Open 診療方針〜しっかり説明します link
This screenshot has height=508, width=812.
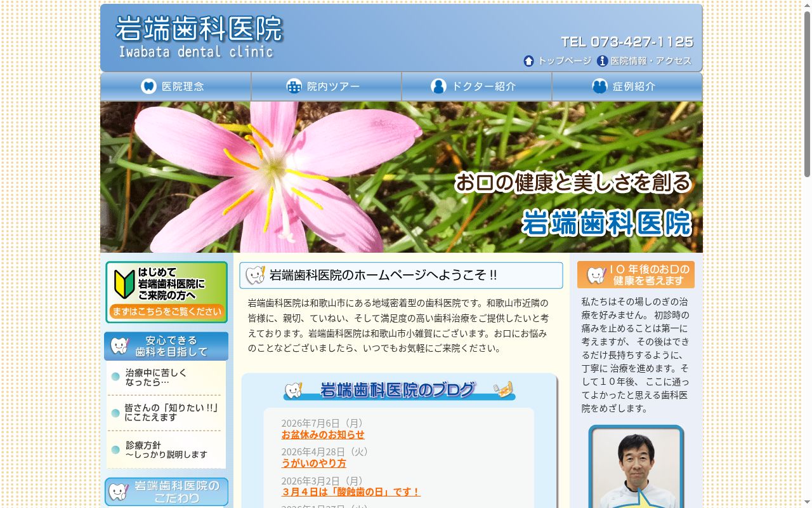click(x=166, y=450)
